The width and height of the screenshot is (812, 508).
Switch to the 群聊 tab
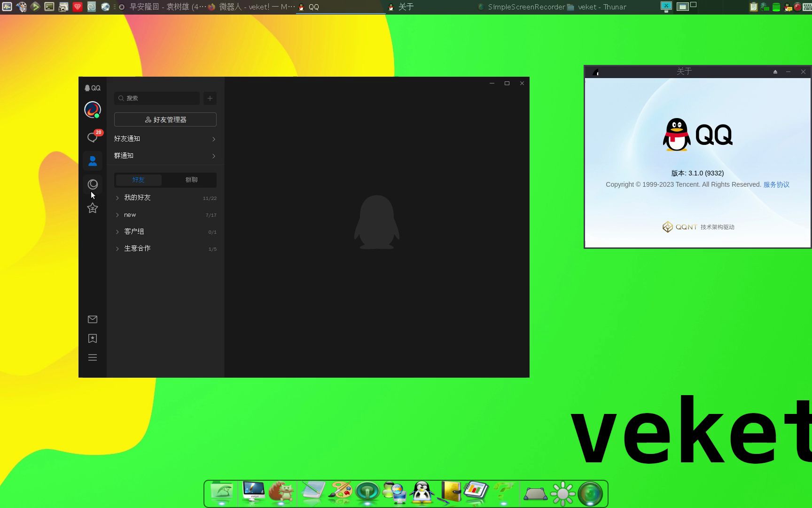point(191,180)
